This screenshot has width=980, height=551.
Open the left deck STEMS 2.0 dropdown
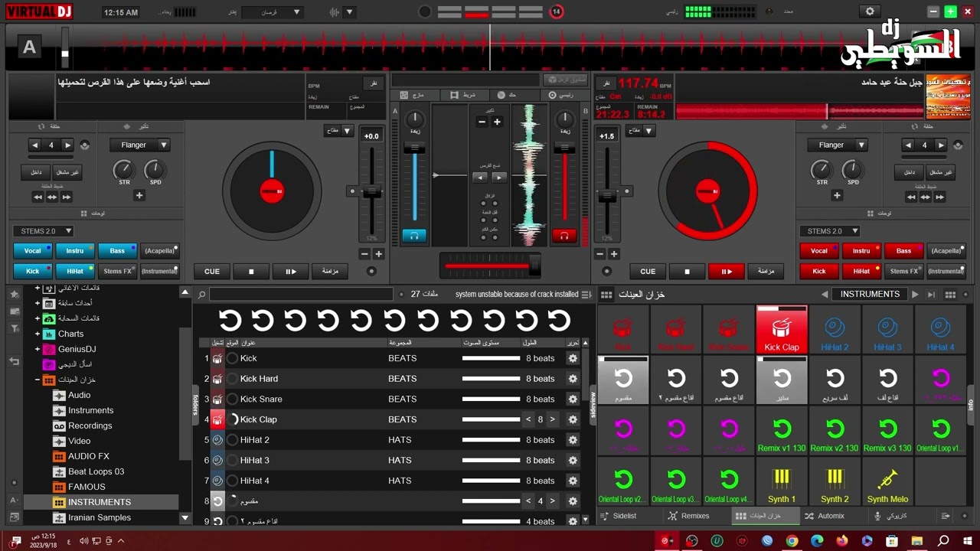point(43,231)
